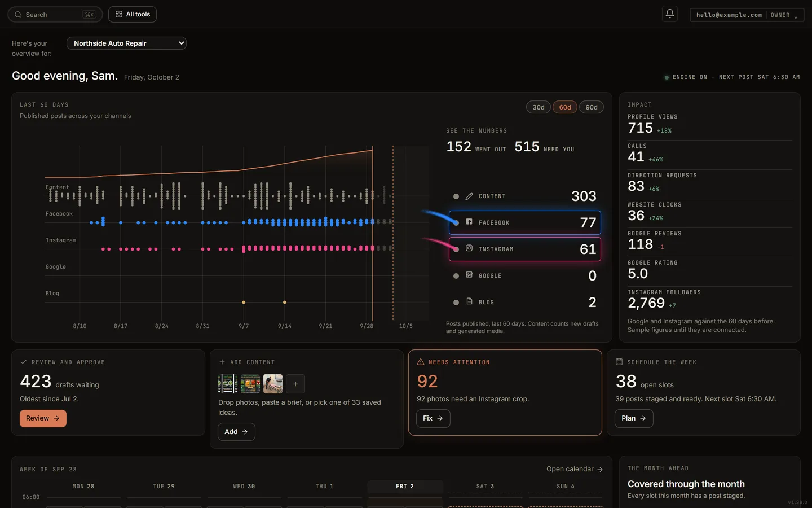Click the search magnifier icon
The height and width of the screenshot is (508, 812).
[18, 15]
